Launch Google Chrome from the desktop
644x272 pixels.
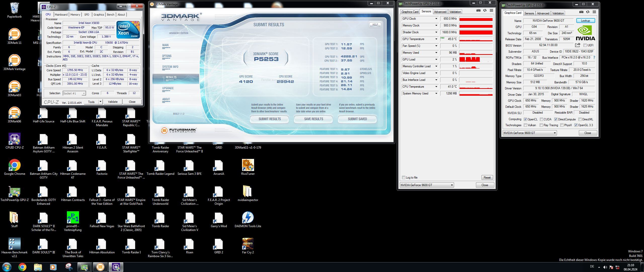pyautogui.click(x=14, y=167)
